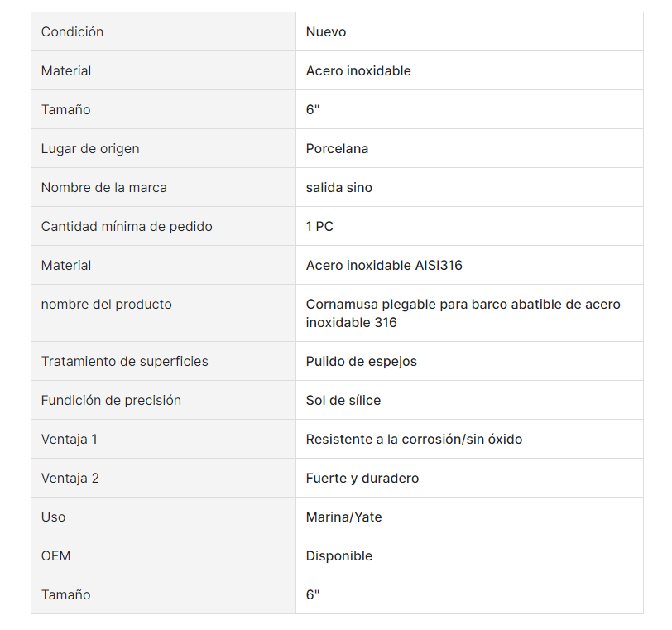This screenshot has width=672, height=630.
Task: Select the 1 PC value cell
Action: (x=469, y=226)
